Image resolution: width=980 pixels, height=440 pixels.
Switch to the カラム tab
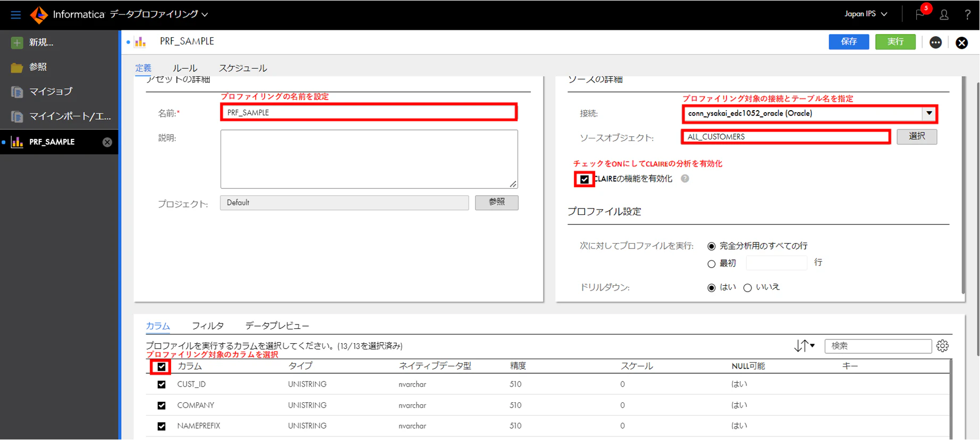pyautogui.click(x=158, y=326)
